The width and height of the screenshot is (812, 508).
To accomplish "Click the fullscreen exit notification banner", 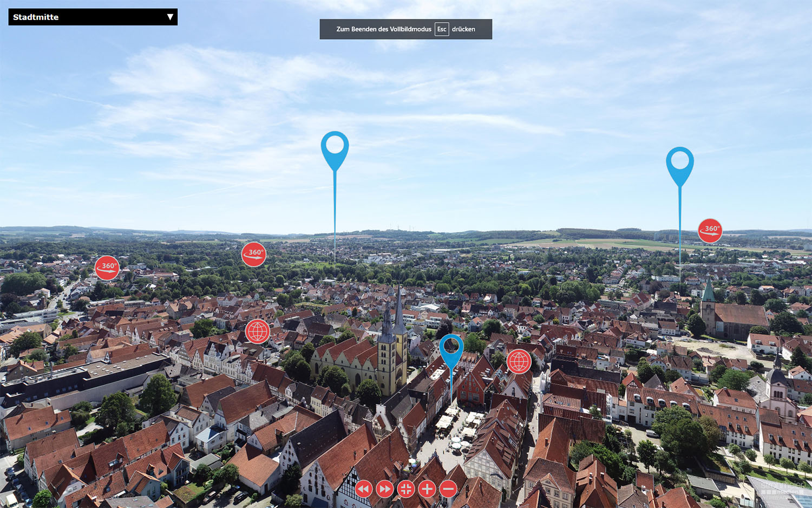I will pos(379,29).
